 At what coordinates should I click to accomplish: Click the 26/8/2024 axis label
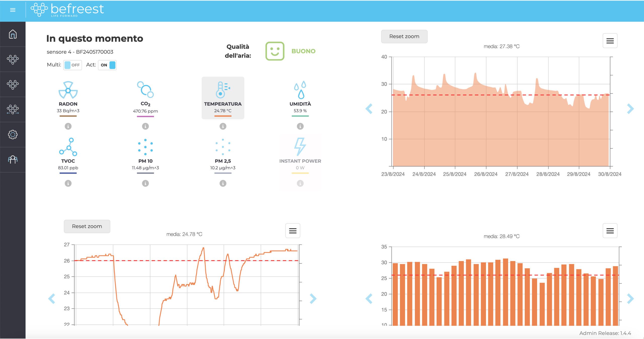486,174
